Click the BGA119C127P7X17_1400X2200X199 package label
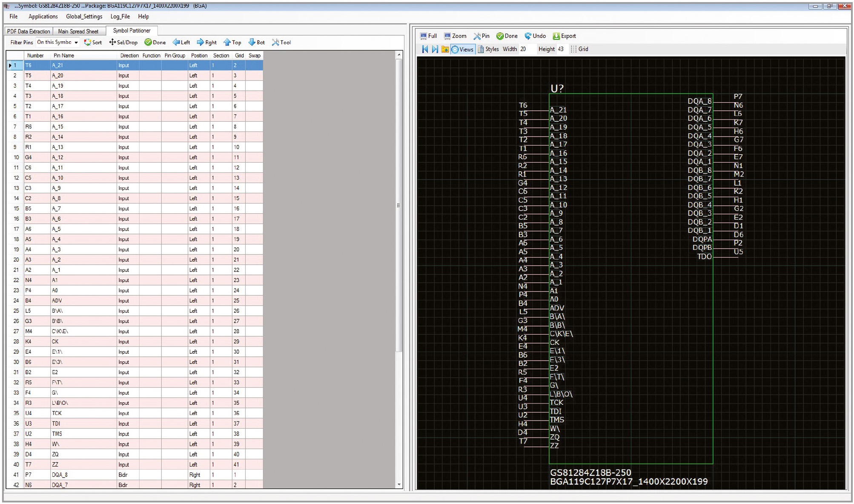 point(629,481)
